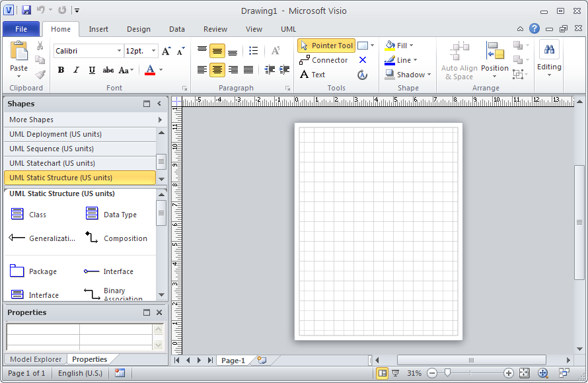588x383 pixels.
Task: Switch to Model Explorer tab
Action: click(x=36, y=359)
